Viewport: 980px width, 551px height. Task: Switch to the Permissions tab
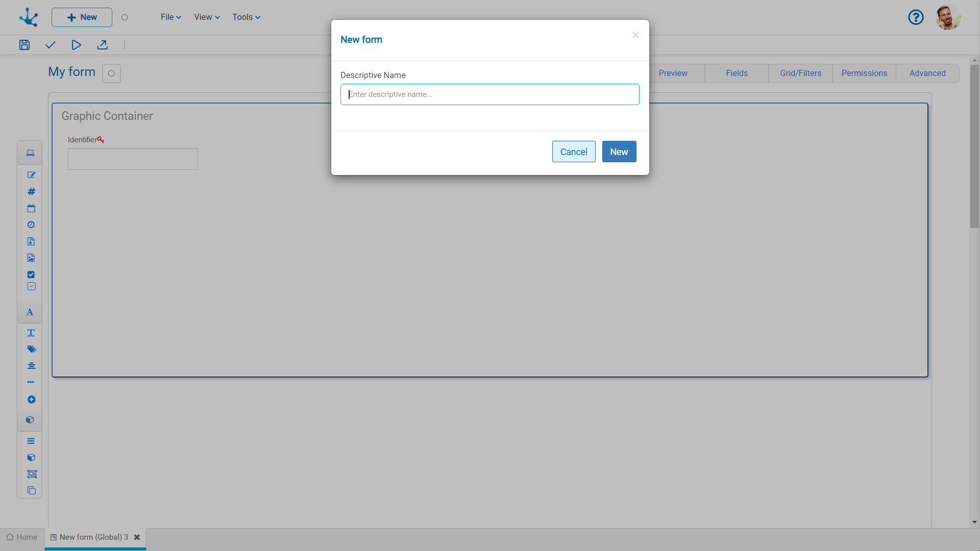(x=864, y=73)
